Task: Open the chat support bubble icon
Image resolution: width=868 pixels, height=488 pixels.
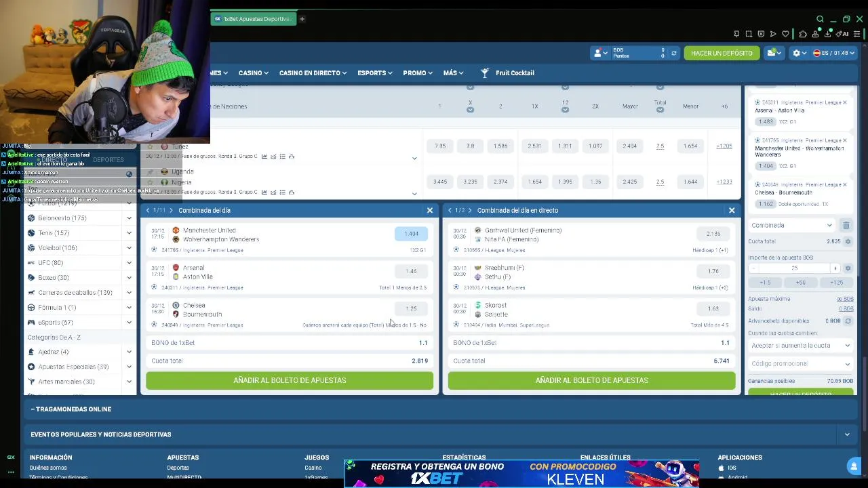Action: (x=854, y=466)
